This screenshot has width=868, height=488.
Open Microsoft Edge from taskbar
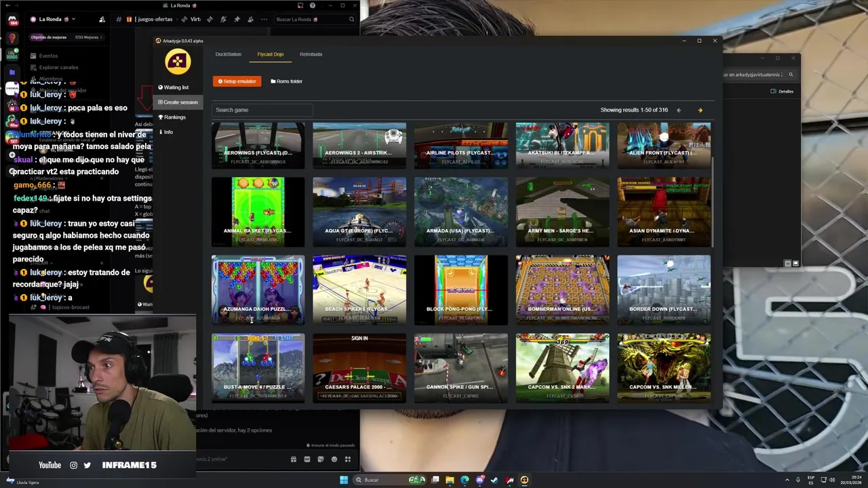pos(465,480)
